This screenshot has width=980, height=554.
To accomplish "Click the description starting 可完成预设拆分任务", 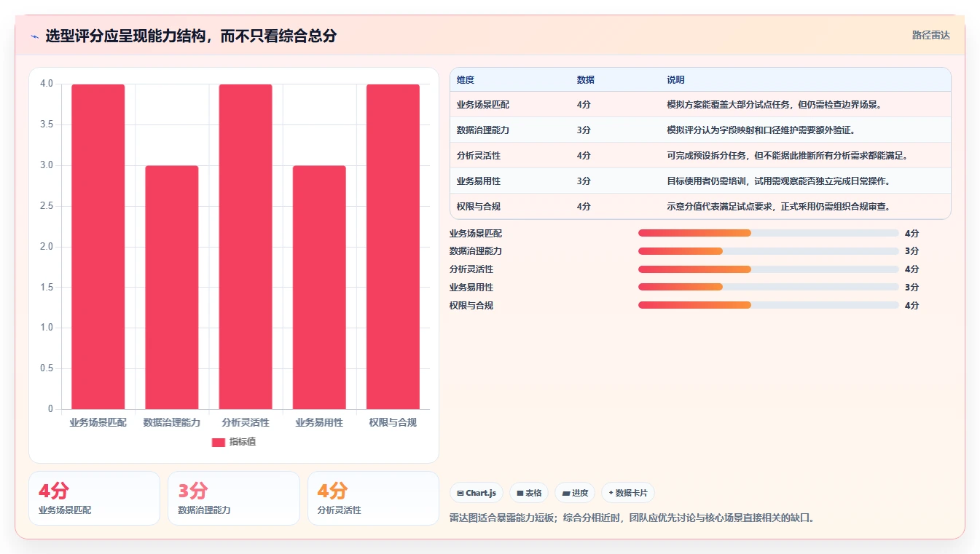I will coord(789,156).
